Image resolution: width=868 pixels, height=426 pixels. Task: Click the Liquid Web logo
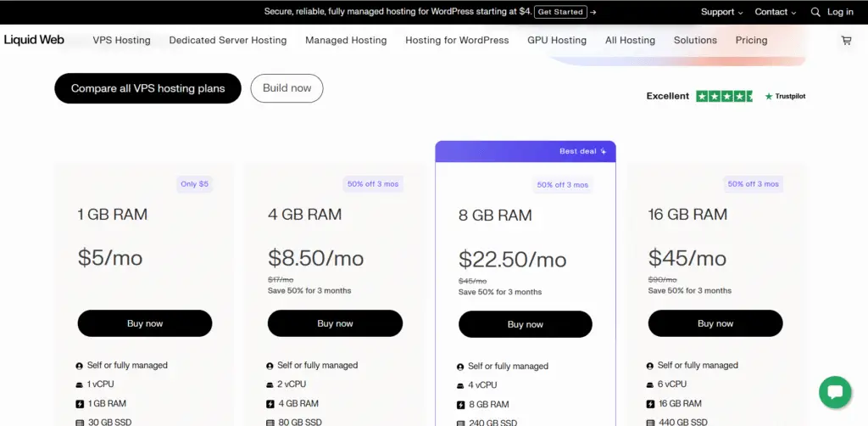[x=34, y=40]
